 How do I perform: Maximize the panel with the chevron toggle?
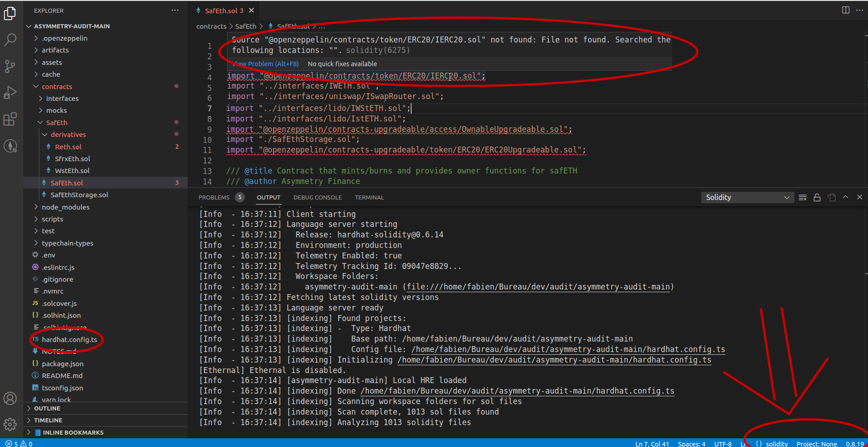click(x=846, y=197)
